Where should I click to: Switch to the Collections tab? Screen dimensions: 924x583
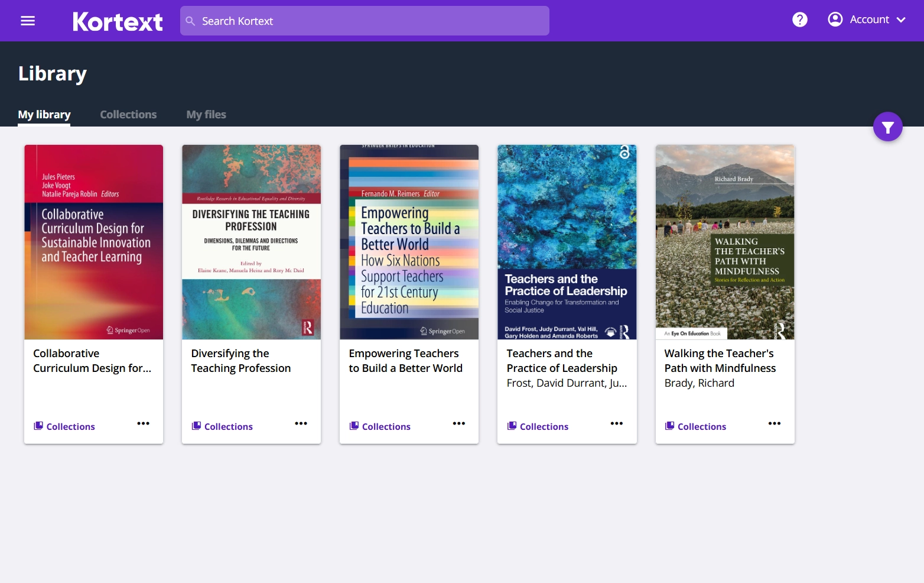pos(128,114)
